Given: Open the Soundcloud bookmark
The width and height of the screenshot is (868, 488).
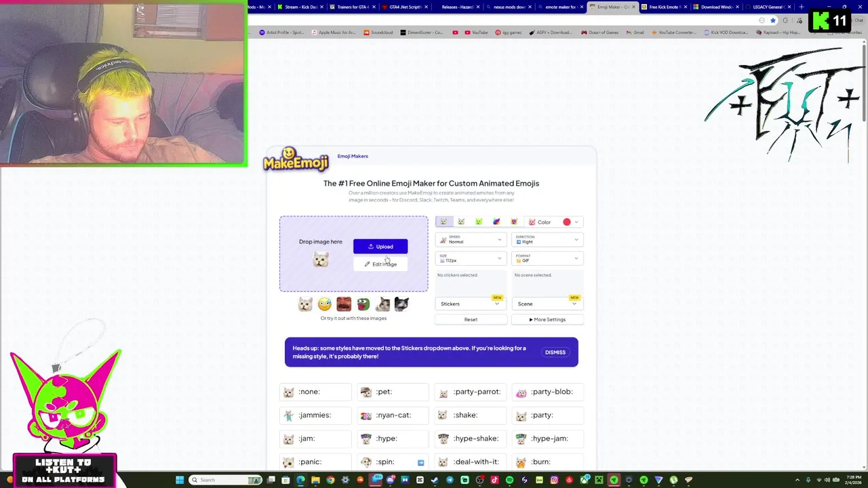Looking at the screenshot, I should (378, 33).
